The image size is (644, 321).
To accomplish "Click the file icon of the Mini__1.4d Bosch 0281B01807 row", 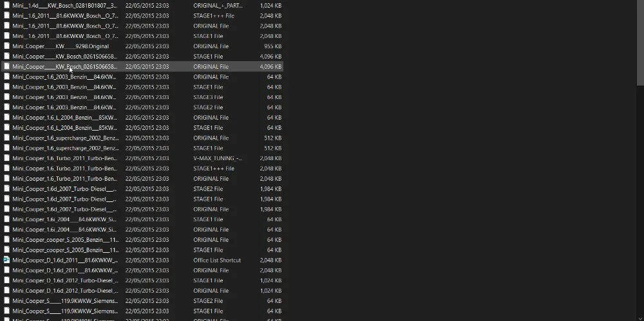I will 6,5.
